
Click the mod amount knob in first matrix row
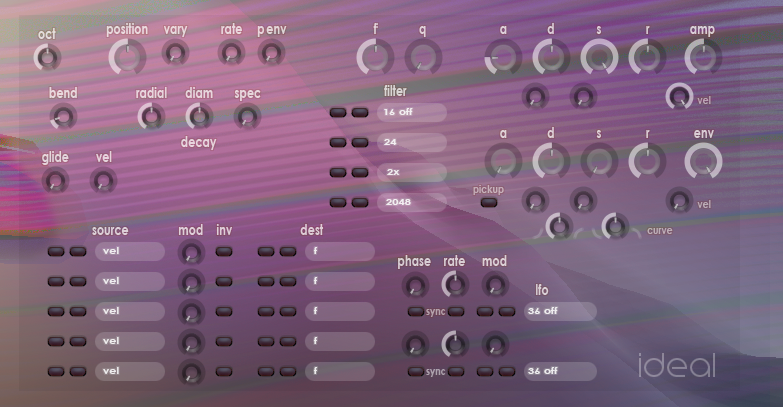(x=191, y=252)
